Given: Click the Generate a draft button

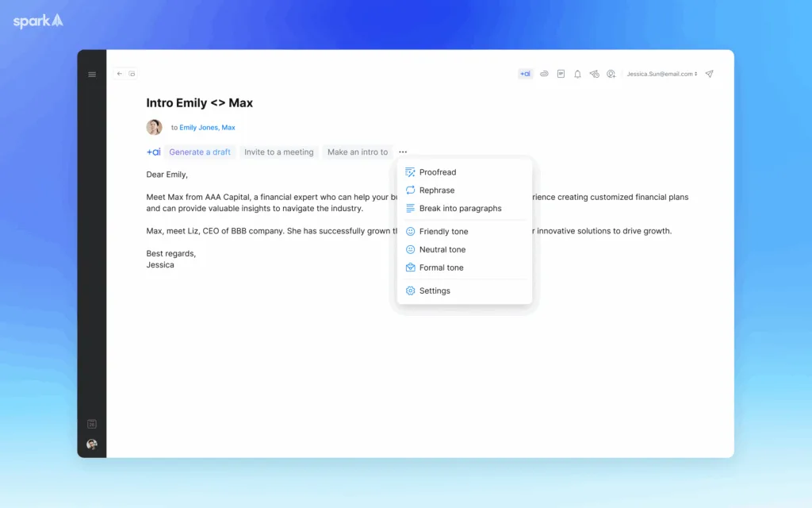Looking at the screenshot, I should [x=200, y=152].
